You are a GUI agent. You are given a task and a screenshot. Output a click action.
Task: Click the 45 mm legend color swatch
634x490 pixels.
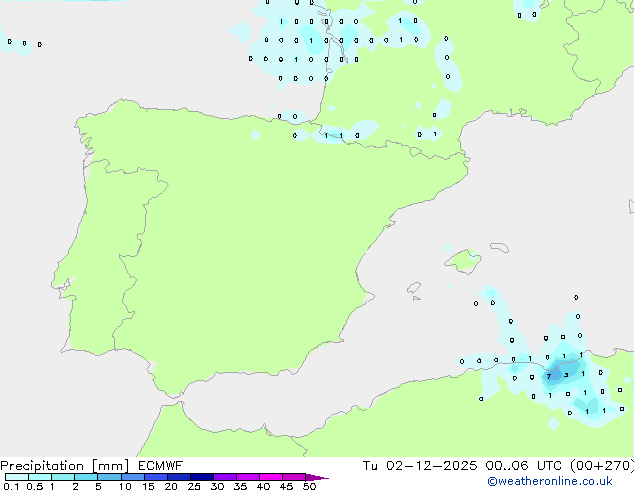click(294, 477)
